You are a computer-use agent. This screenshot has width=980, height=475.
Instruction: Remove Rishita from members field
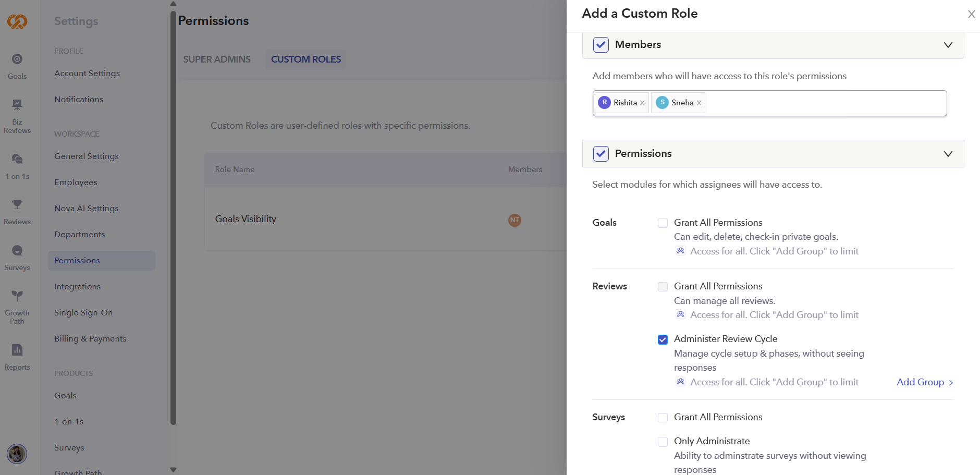click(x=642, y=103)
